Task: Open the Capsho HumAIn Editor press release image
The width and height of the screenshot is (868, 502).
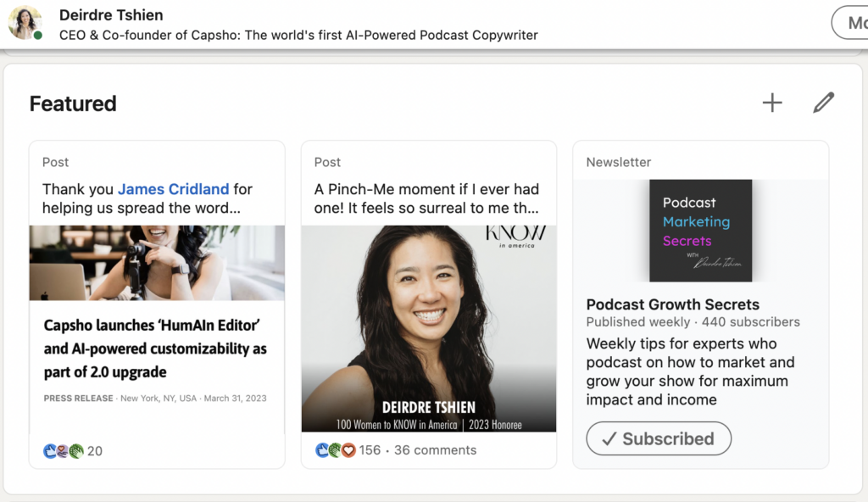Action: 156,263
